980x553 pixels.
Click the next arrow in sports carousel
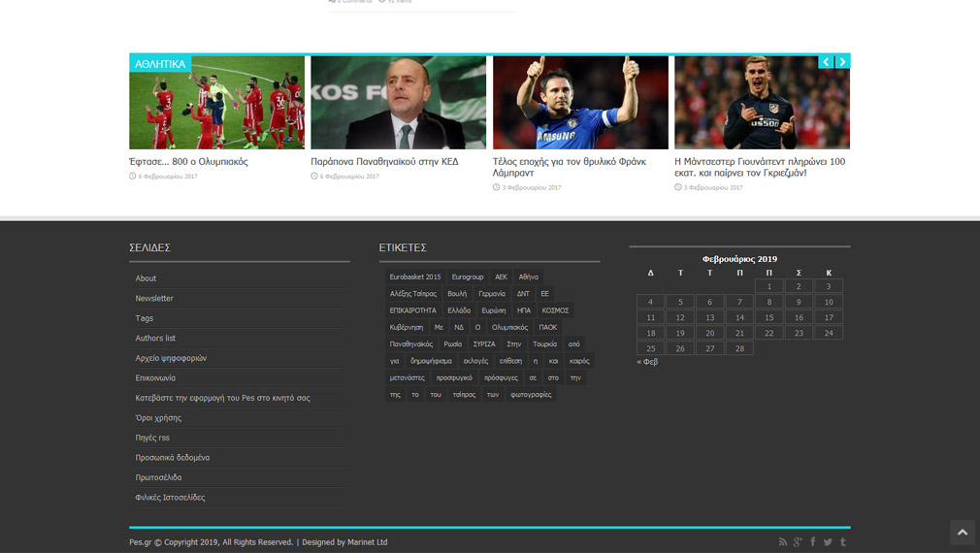(x=842, y=61)
